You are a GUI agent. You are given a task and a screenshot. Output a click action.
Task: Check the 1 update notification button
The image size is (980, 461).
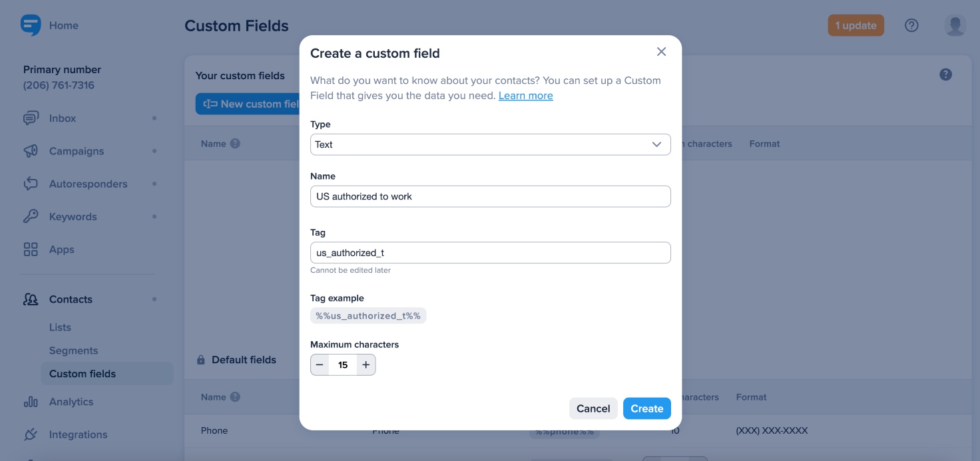coord(856,25)
